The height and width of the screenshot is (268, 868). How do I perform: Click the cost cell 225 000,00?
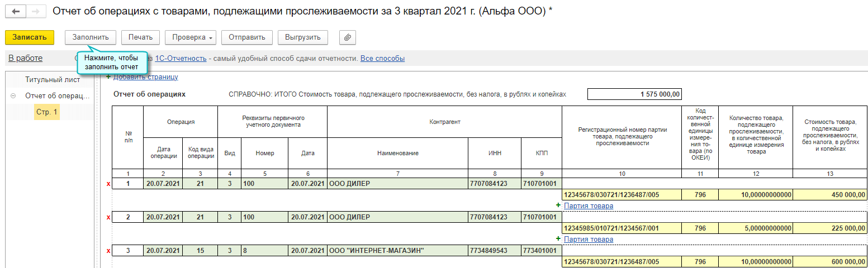click(830, 228)
